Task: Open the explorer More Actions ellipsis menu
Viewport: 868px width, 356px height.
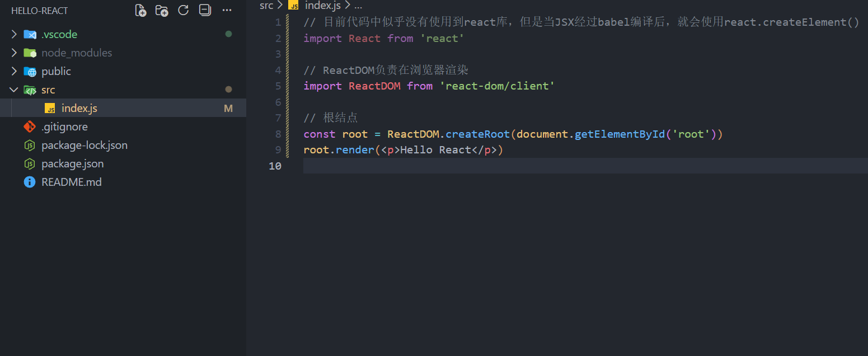Action: tap(227, 10)
